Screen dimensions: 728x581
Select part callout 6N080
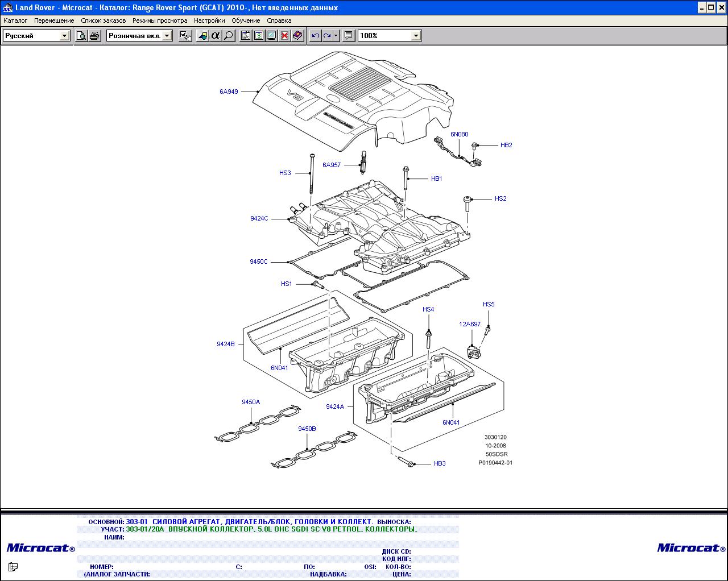click(459, 135)
